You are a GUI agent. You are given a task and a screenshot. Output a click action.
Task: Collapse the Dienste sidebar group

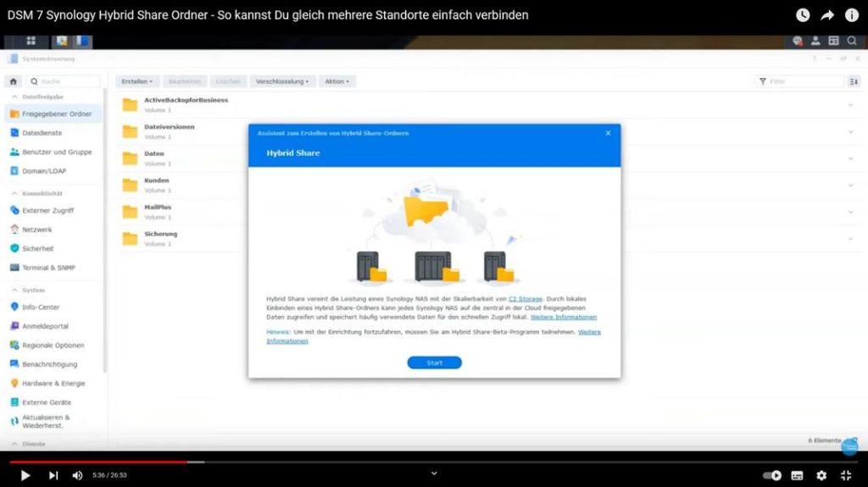(15, 444)
